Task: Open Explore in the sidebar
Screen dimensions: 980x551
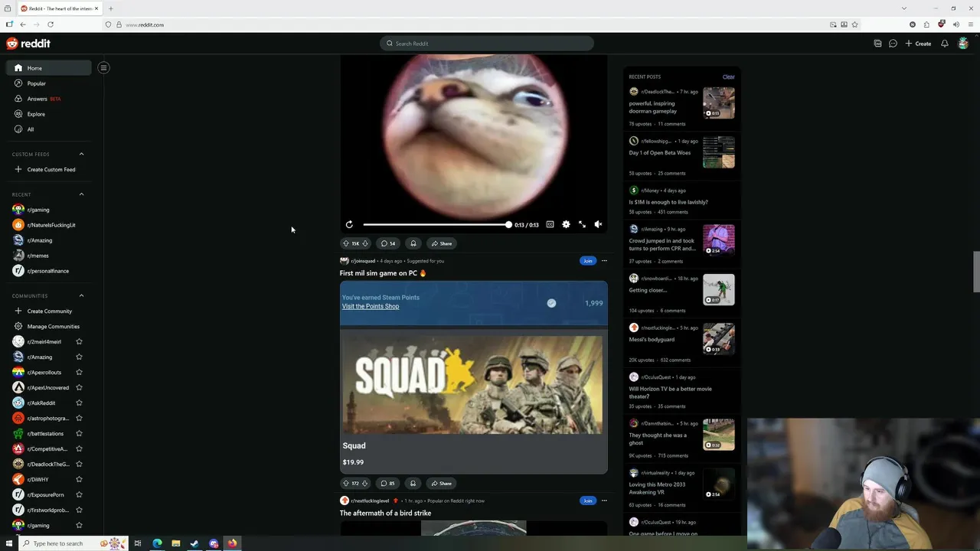Action: 49,114
